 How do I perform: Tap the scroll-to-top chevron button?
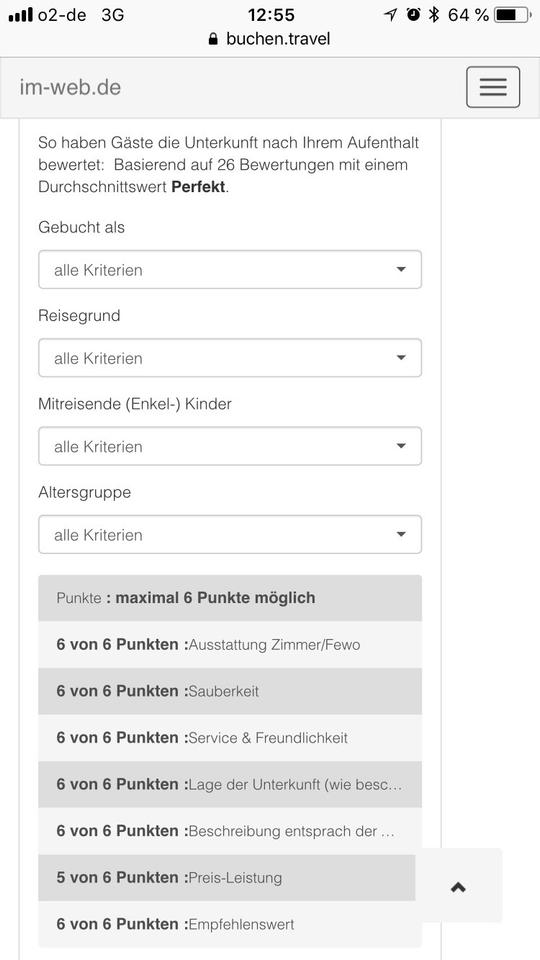pyautogui.click(x=459, y=886)
